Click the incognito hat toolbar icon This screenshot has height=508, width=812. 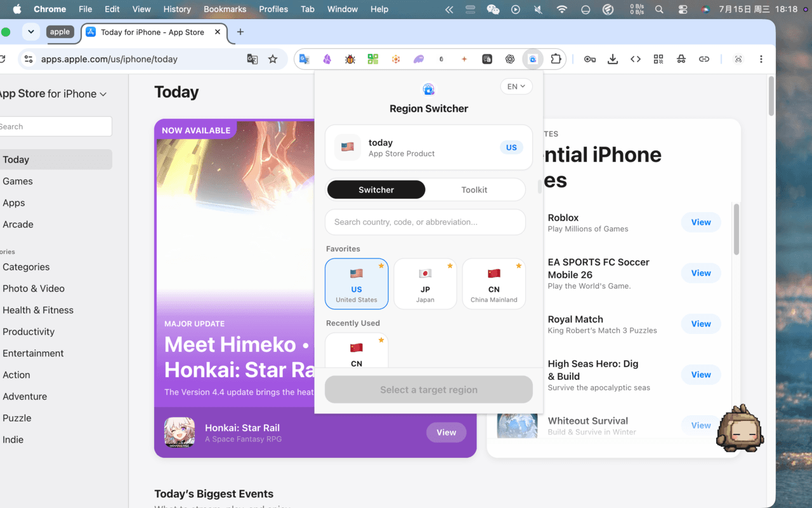pos(681,59)
